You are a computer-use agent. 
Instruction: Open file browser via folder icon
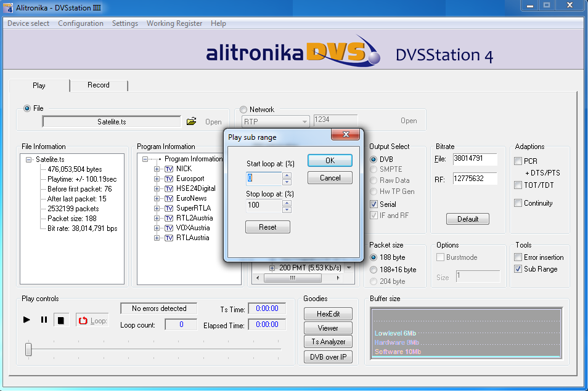click(x=192, y=121)
